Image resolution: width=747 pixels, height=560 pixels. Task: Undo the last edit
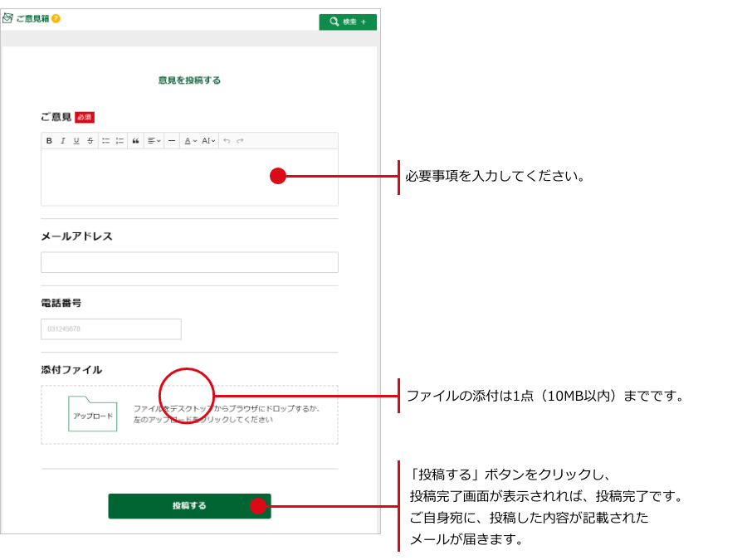click(227, 141)
